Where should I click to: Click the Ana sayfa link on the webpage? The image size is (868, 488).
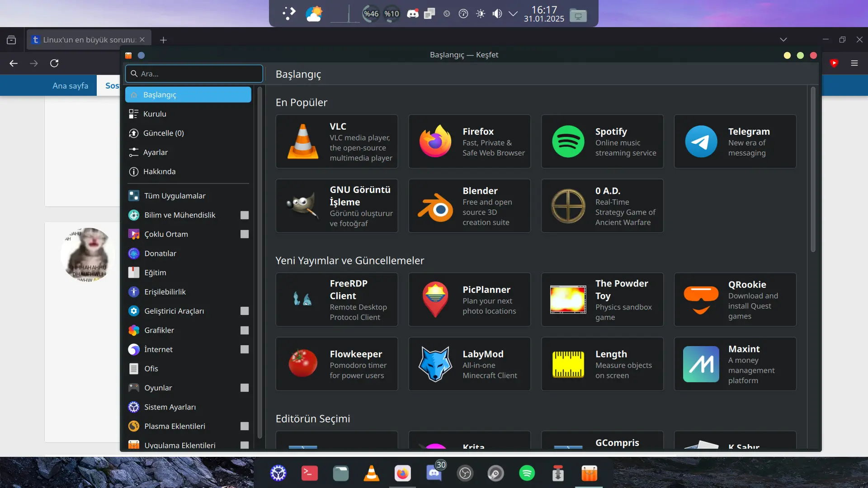pos(71,86)
